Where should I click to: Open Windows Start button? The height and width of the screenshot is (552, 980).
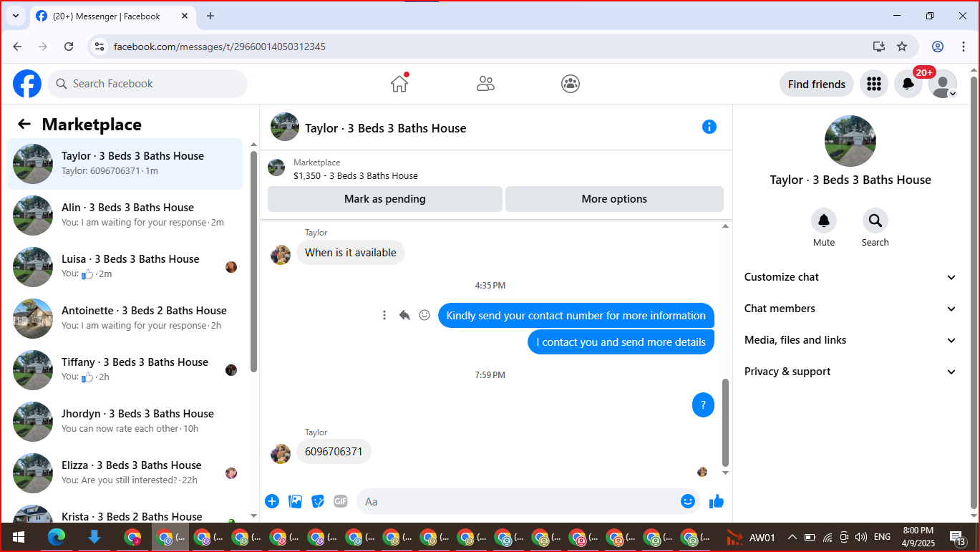18,537
